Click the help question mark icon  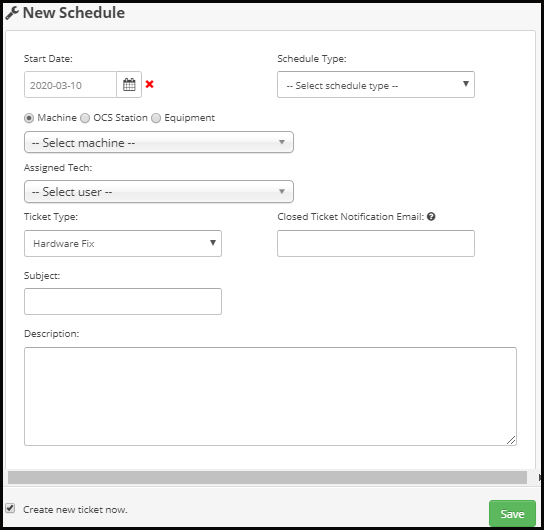click(x=431, y=216)
